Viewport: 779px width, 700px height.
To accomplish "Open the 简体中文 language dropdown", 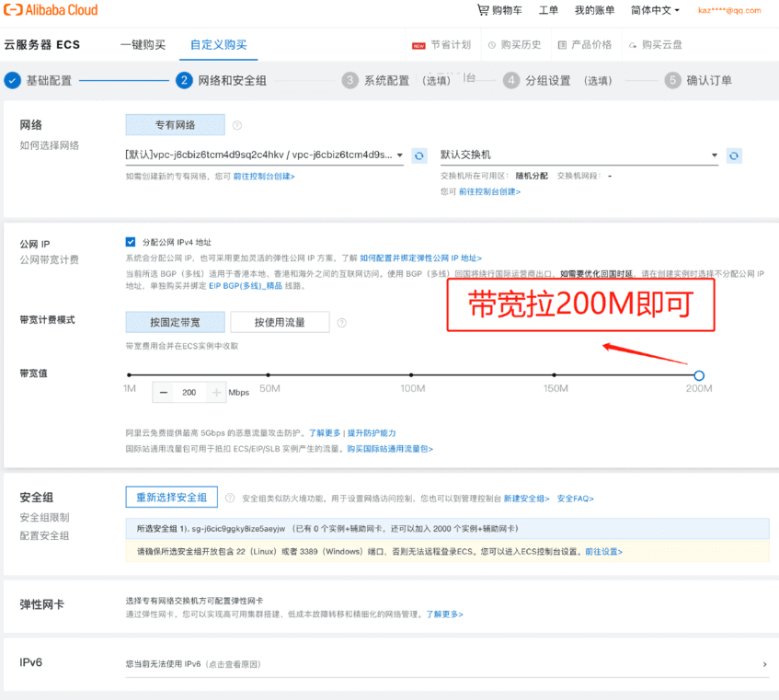I will pyautogui.click(x=655, y=10).
